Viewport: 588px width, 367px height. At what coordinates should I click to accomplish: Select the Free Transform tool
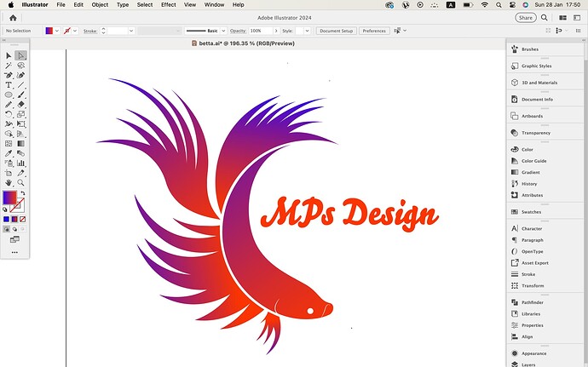coord(20,124)
